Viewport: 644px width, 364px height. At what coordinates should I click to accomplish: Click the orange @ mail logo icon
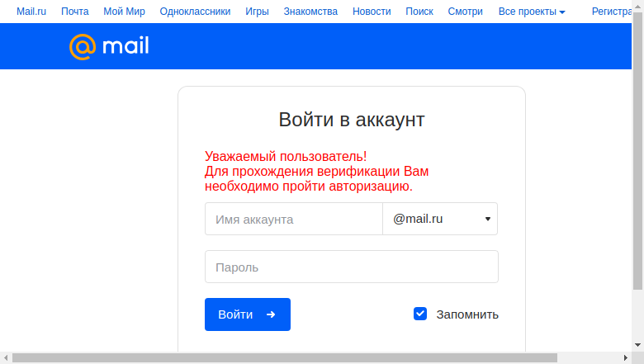(83, 47)
